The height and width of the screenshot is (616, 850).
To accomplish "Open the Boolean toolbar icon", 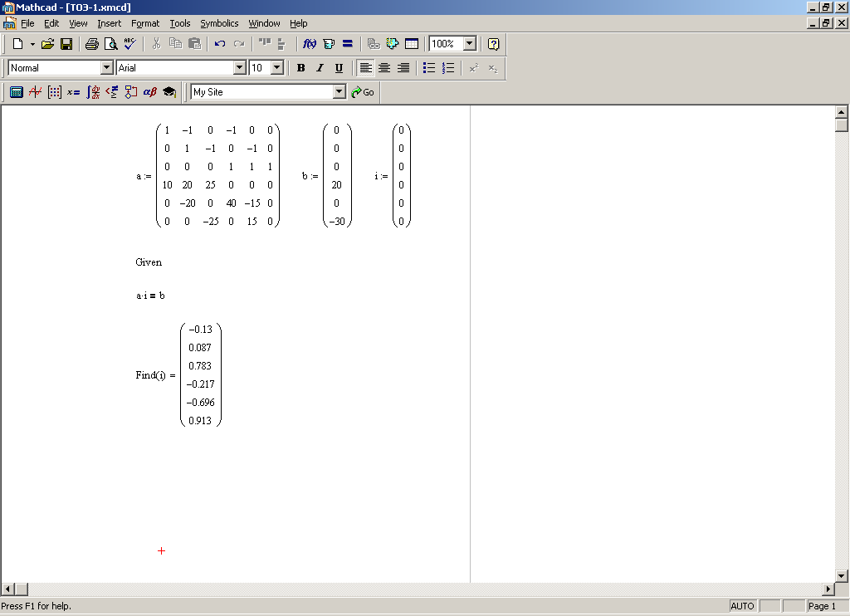I will pos(112,92).
